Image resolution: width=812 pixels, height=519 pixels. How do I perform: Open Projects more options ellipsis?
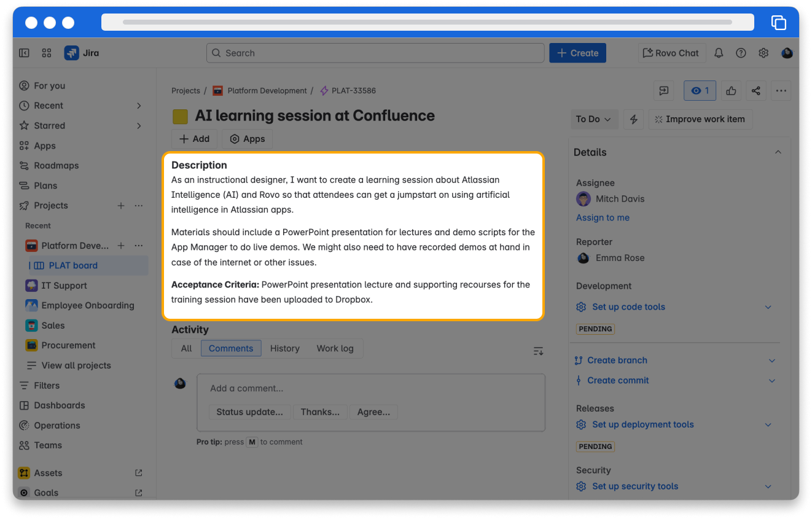coord(139,206)
